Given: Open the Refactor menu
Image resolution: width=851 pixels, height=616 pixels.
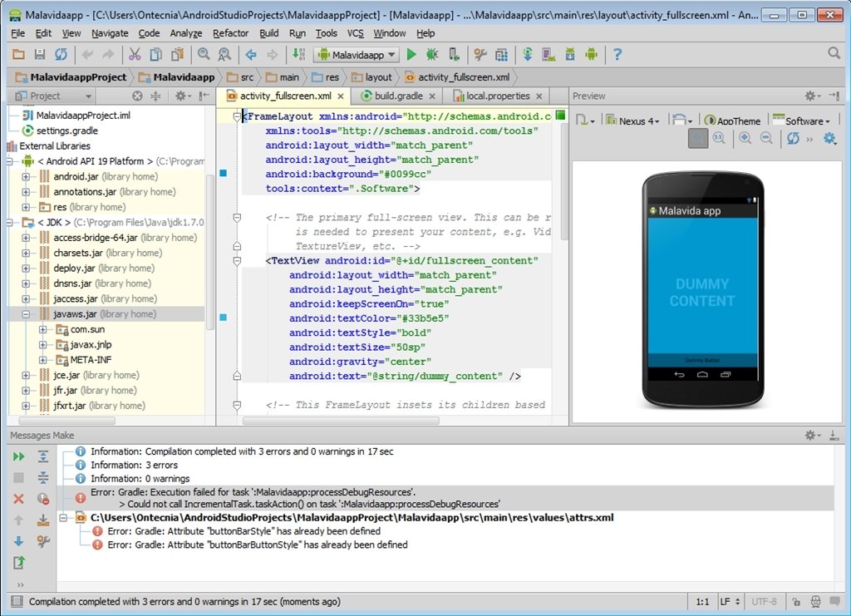Looking at the screenshot, I should 230,33.
